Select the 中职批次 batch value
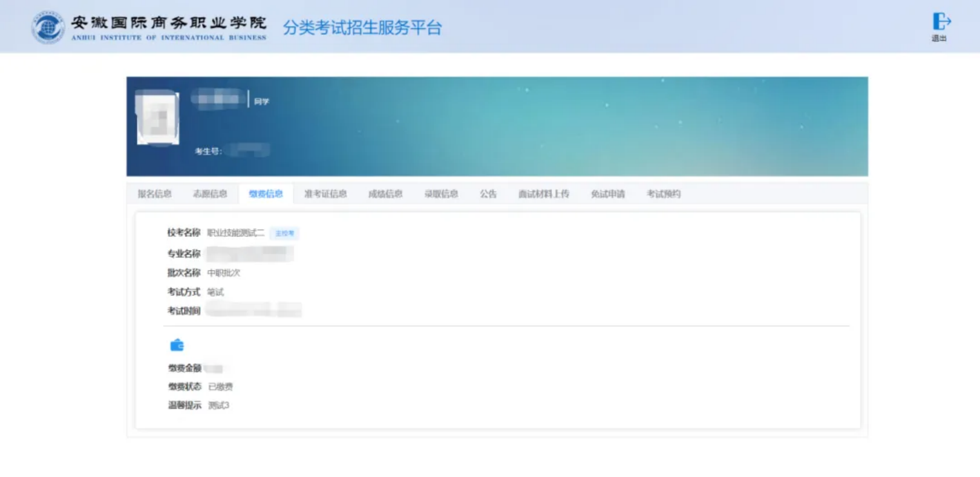The image size is (980, 477). [x=224, y=273]
